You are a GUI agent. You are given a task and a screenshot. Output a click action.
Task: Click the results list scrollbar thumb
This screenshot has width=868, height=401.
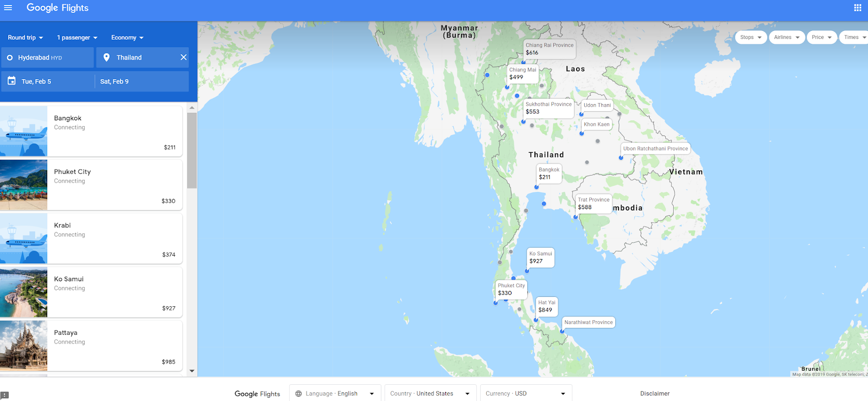pos(192,151)
